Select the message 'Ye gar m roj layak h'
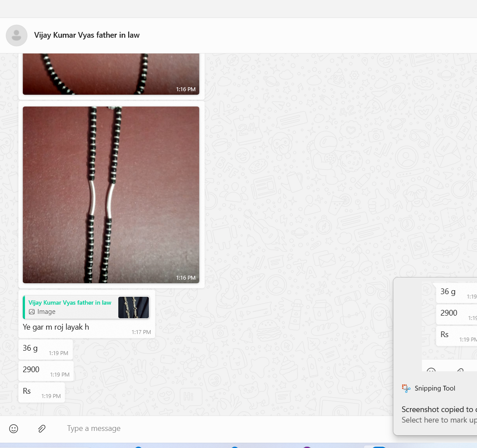477x448 pixels. pyautogui.click(x=56, y=327)
